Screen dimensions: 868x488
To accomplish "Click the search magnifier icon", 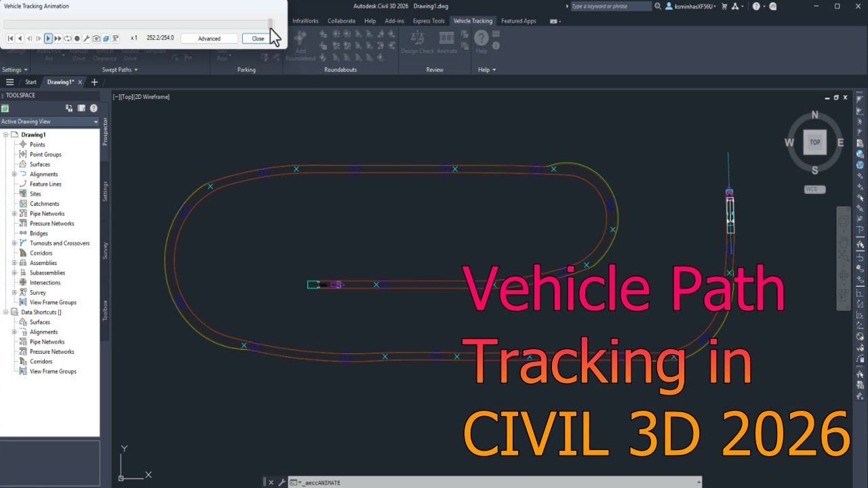I will pyautogui.click(x=658, y=6).
